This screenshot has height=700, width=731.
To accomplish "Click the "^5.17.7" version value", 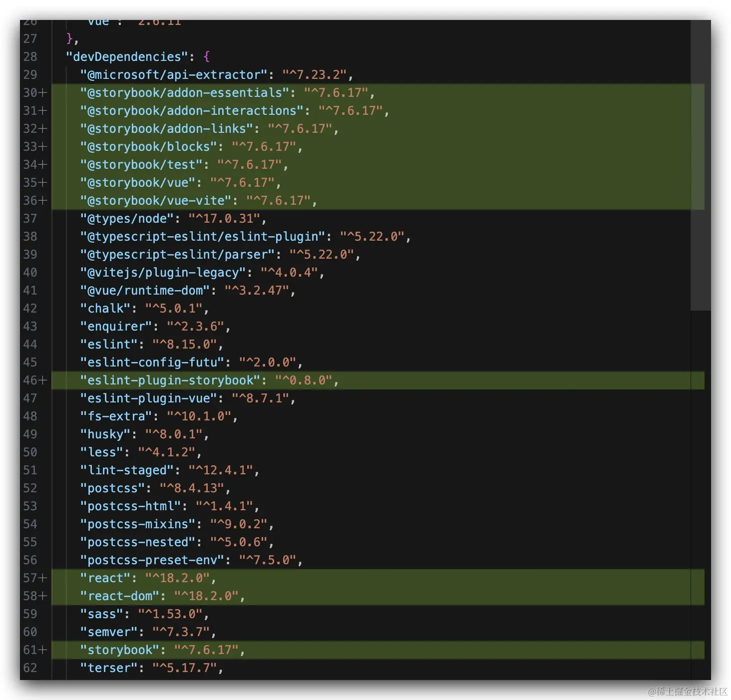I will coord(184,668).
